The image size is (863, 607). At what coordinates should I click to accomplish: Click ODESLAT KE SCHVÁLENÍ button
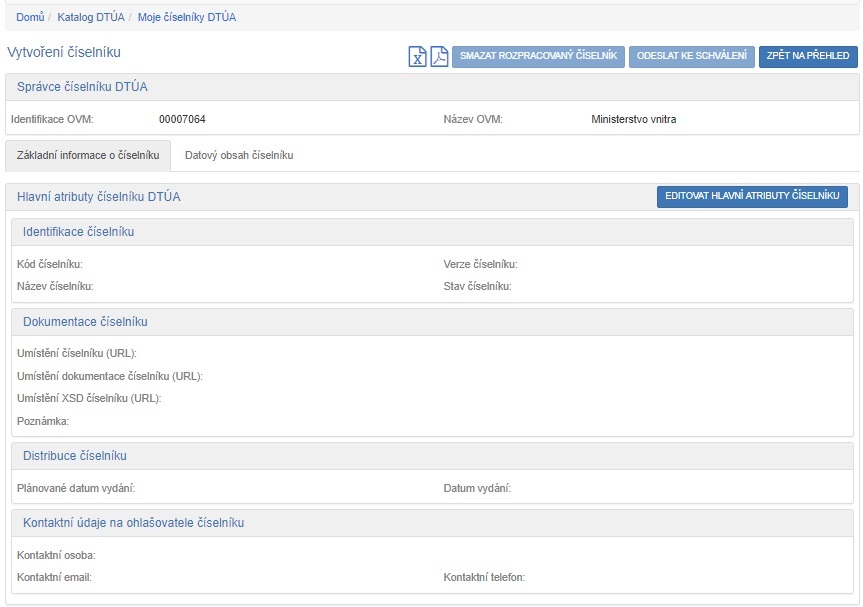coord(692,56)
